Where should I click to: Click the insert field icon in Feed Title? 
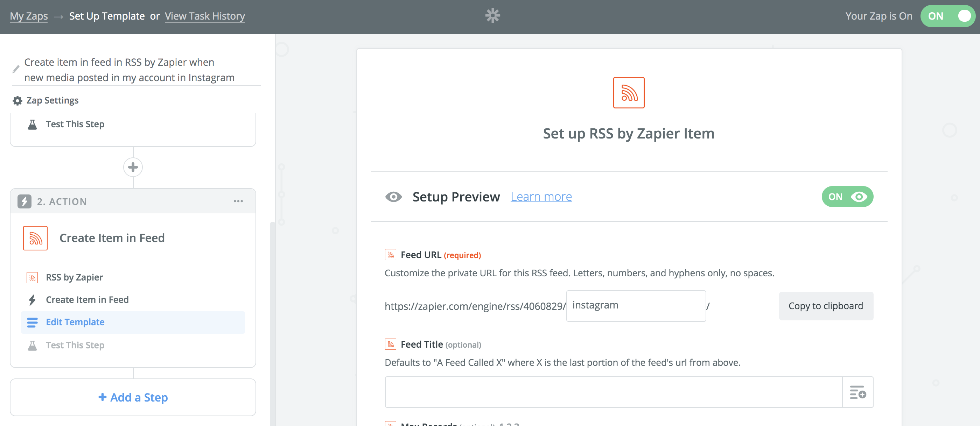click(857, 392)
